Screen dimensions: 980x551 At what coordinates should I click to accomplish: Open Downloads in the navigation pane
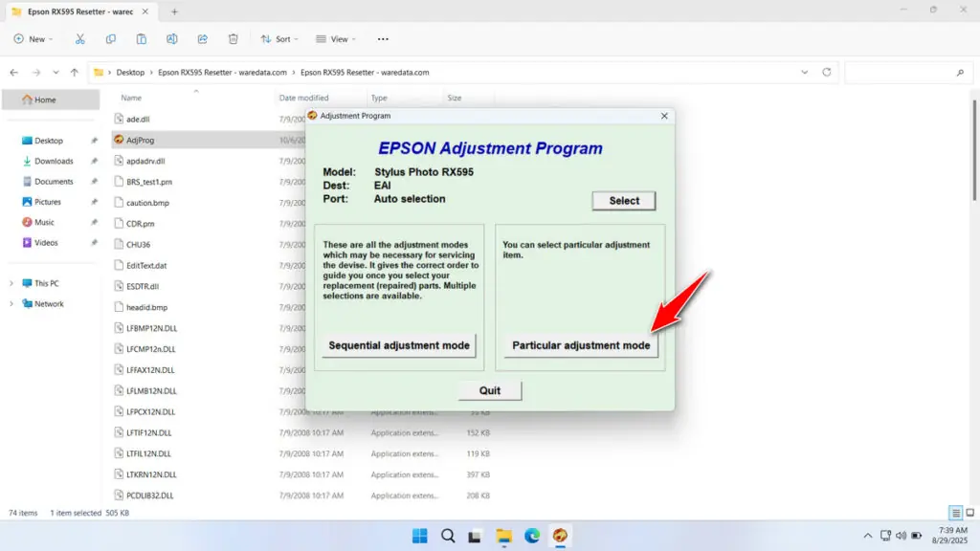click(54, 161)
